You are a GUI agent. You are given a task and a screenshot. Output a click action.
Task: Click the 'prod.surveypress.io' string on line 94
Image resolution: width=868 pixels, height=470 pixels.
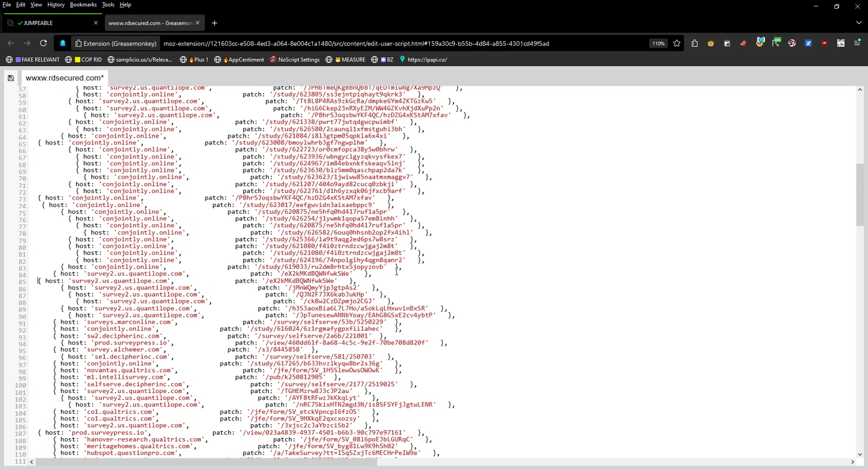point(133,343)
